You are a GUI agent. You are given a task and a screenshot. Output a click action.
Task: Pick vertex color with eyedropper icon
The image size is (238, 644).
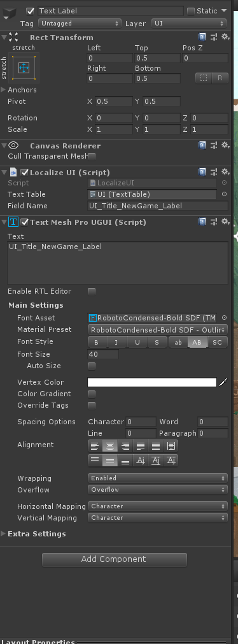point(223,382)
